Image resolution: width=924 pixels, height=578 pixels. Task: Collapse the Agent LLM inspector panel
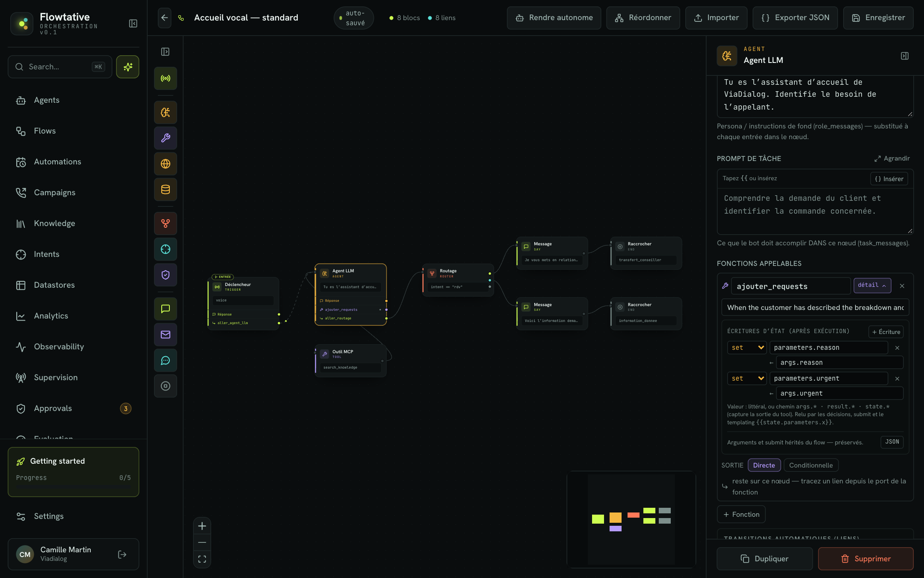905,56
